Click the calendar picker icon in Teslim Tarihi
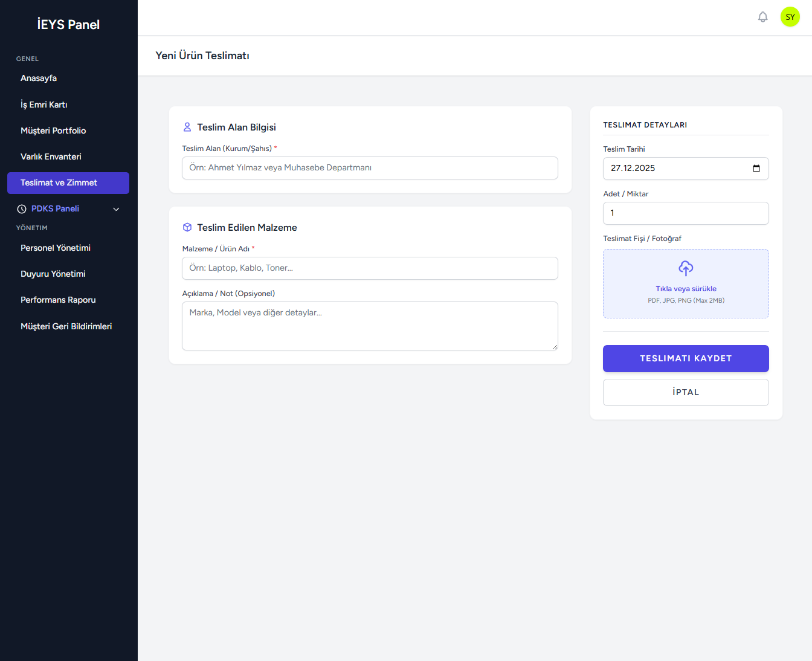The image size is (812, 661). point(756,169)
